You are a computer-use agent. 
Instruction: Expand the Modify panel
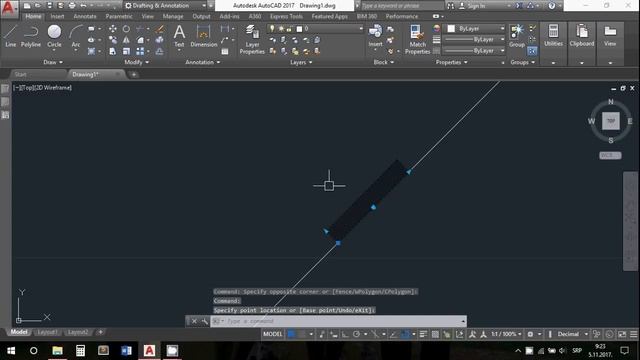(x=136, y=62)
